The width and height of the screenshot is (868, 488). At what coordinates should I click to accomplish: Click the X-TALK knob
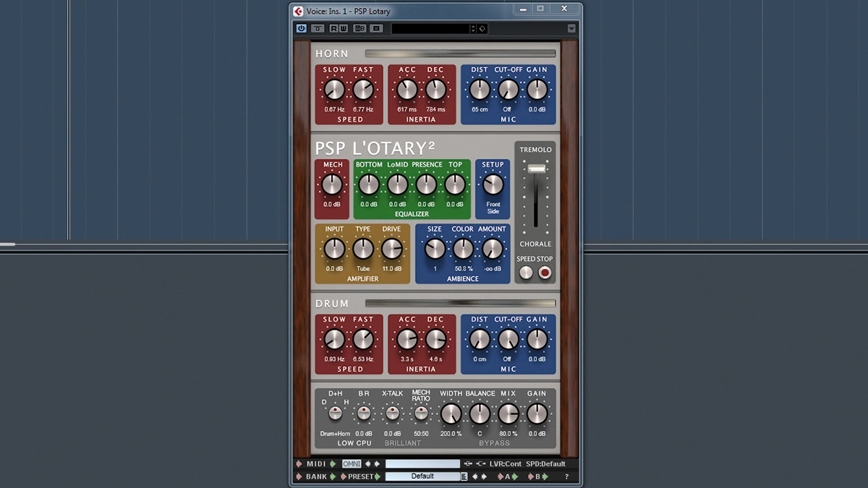[392, 414]
